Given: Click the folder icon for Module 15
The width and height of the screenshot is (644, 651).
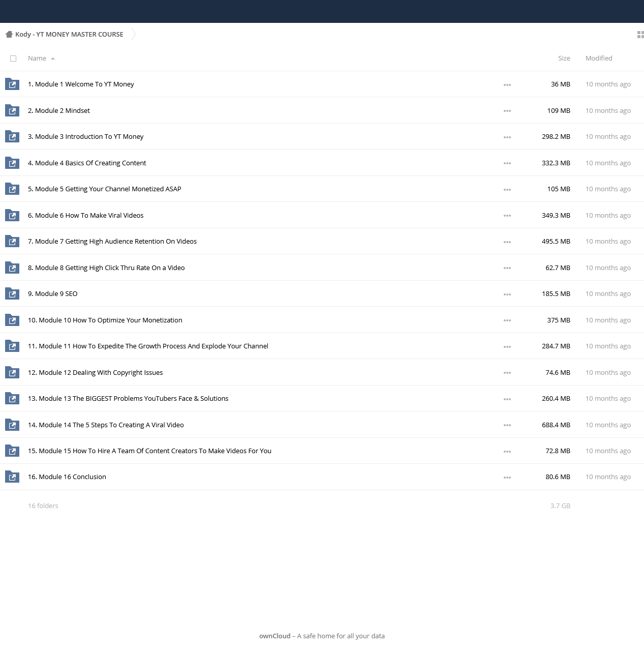Looking at the screenshot, I should pos(12,451).
